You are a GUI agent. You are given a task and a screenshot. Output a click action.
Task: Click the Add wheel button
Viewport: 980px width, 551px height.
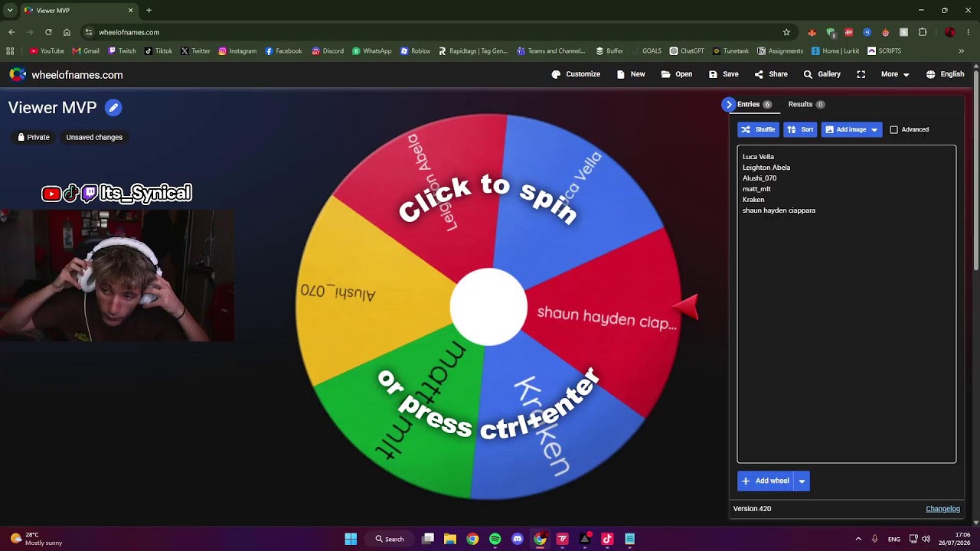(766, 481)
